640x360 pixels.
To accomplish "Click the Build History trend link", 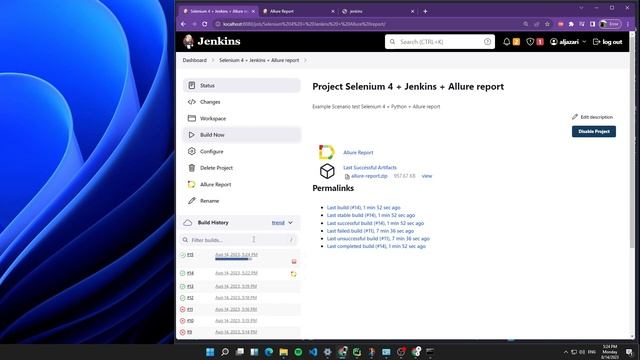I will tap(278, 222).
